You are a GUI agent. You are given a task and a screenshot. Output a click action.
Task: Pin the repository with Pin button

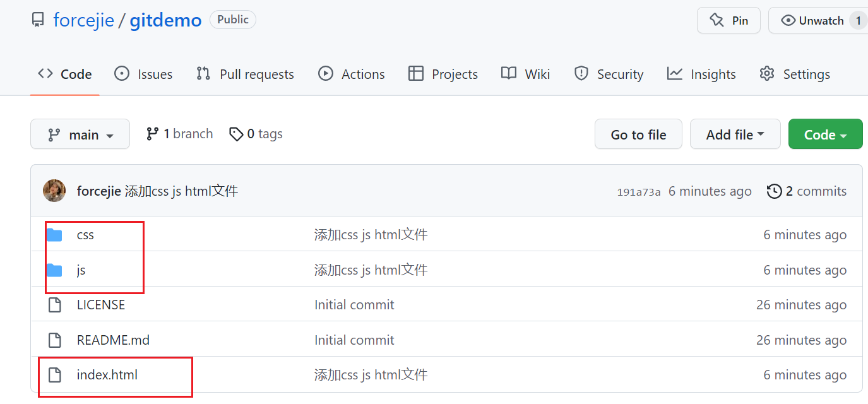(x=728, y=20)
